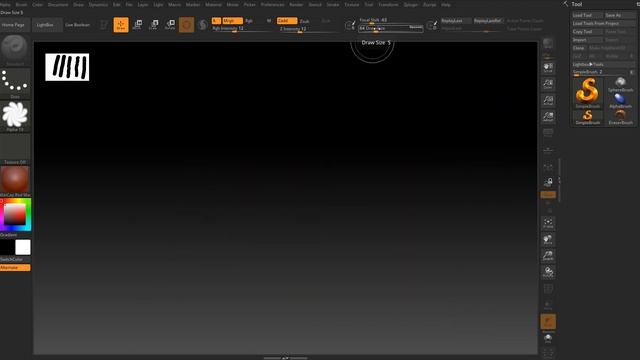Toggle Live Boolean
The width and height of the screenshot is (640, 360).
[x=78, y=25]
